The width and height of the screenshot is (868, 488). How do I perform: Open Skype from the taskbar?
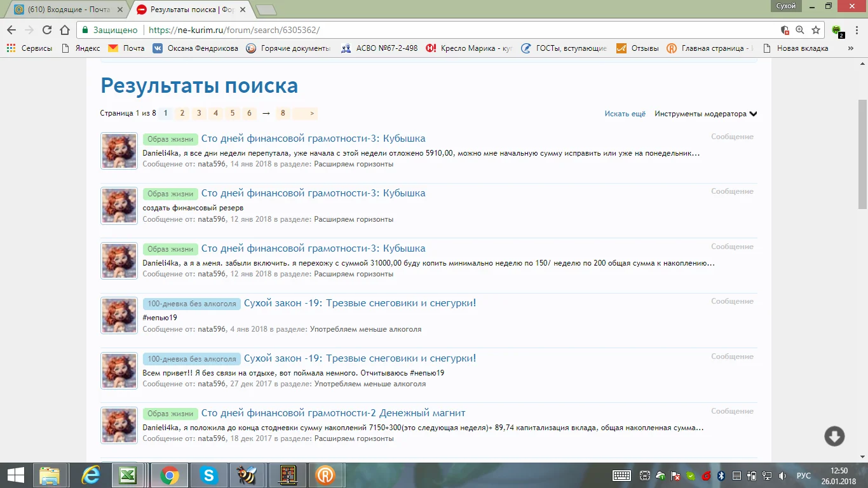[x=208, y=475]
